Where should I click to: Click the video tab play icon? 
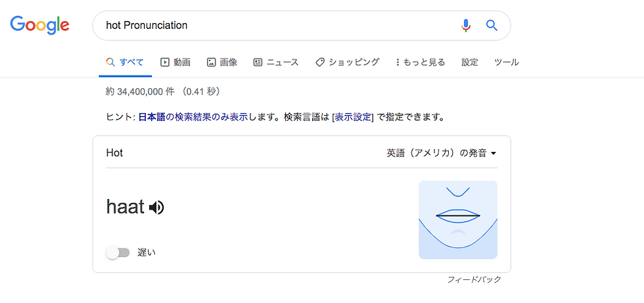165,62
